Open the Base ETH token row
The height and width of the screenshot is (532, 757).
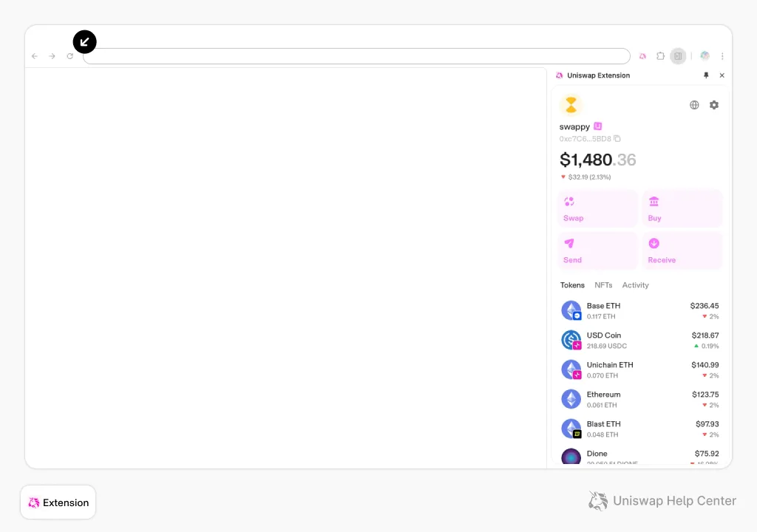(x=640, y=311)
